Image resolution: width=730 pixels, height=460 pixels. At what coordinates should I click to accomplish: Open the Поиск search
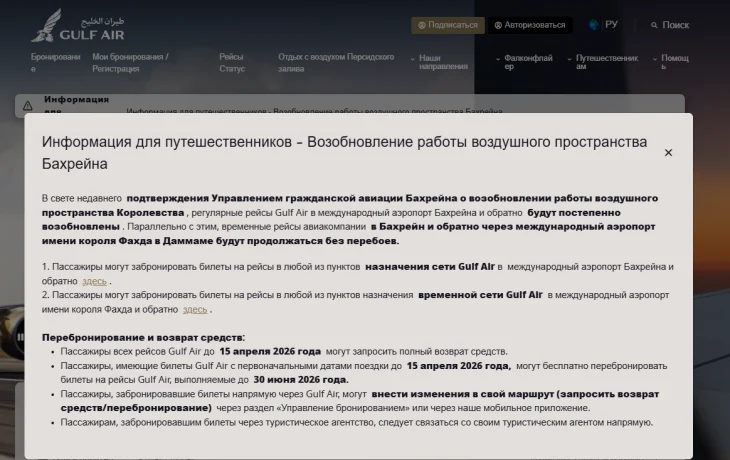point(670,25)
